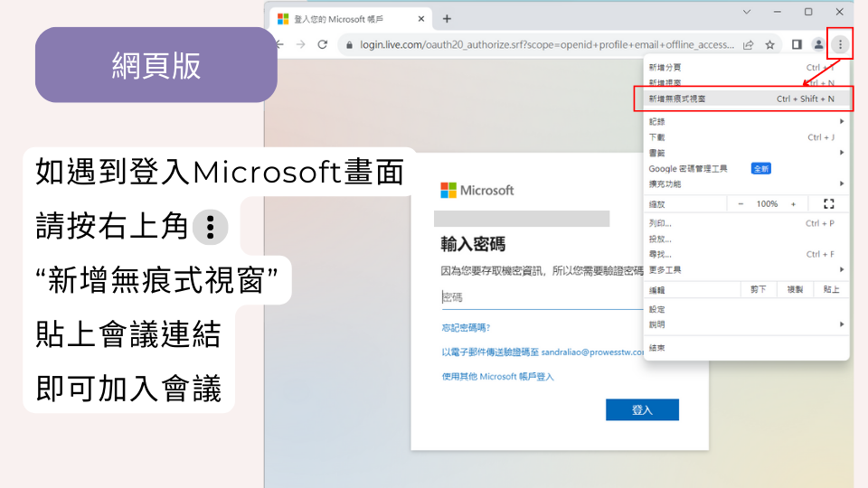Image resolution: width=868 pixels, height=488 pixels.
Task: Select 新增分頁 menu item
Action: click(x=746, y=68)
